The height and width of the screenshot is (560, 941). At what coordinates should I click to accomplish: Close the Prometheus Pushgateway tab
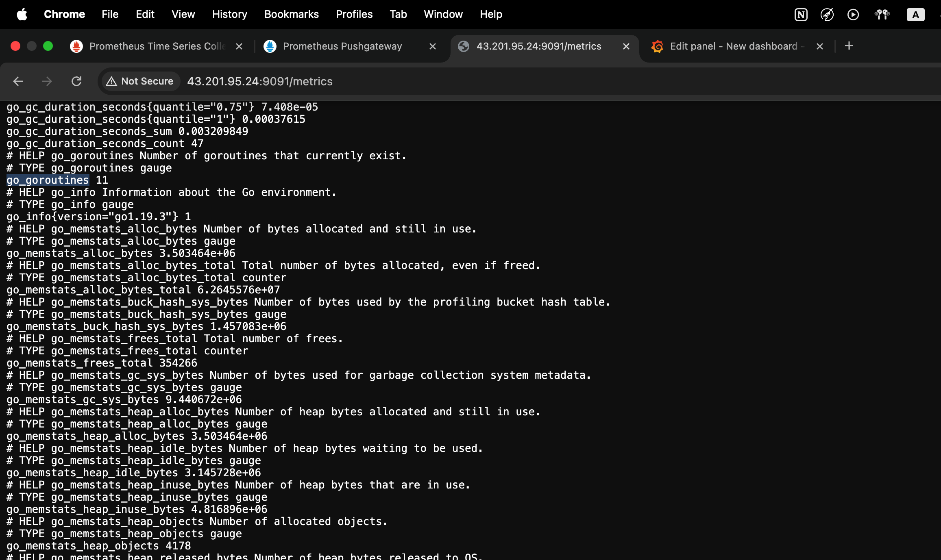point(433,46)
